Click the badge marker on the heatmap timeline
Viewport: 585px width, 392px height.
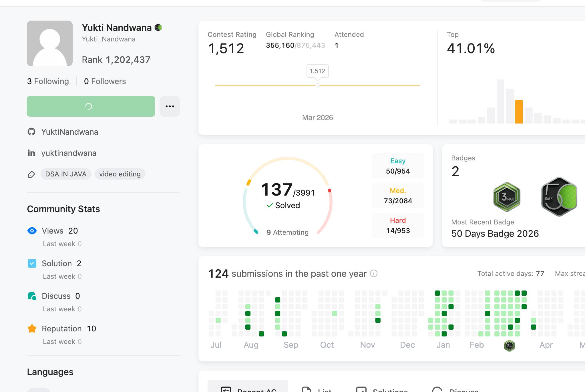coord(509,346)
